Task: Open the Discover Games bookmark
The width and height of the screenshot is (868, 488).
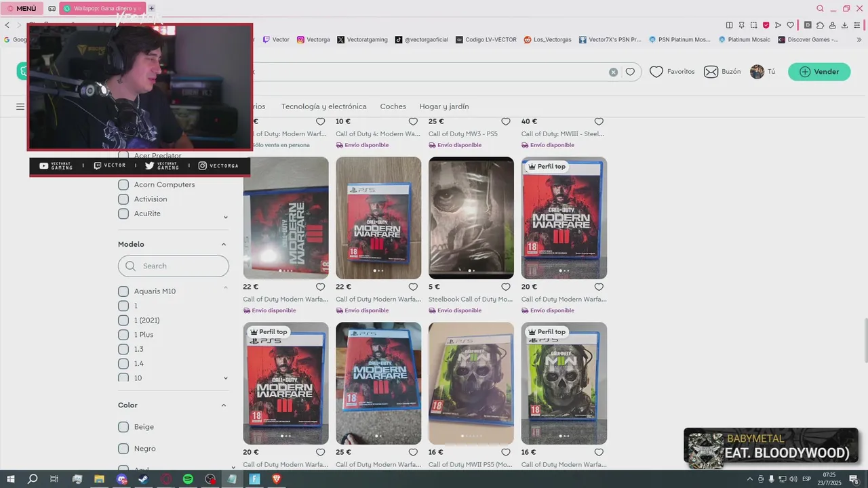Action: (808, 40)
